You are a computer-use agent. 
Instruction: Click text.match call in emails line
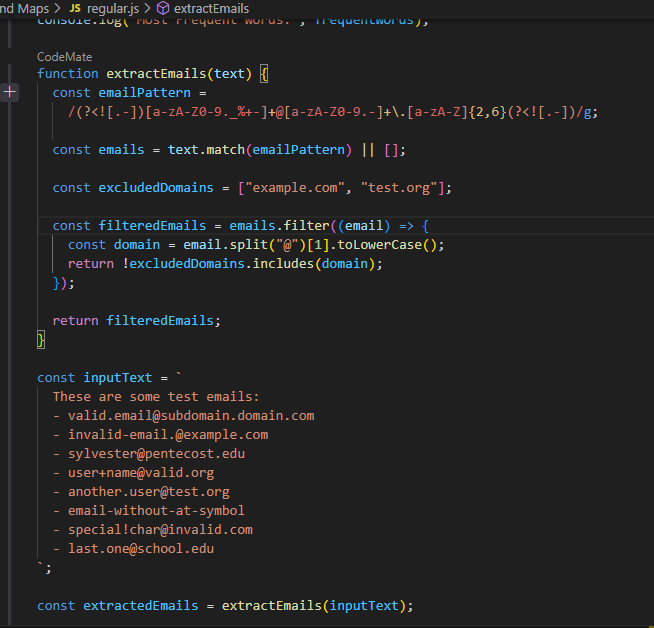click(206, 150)
